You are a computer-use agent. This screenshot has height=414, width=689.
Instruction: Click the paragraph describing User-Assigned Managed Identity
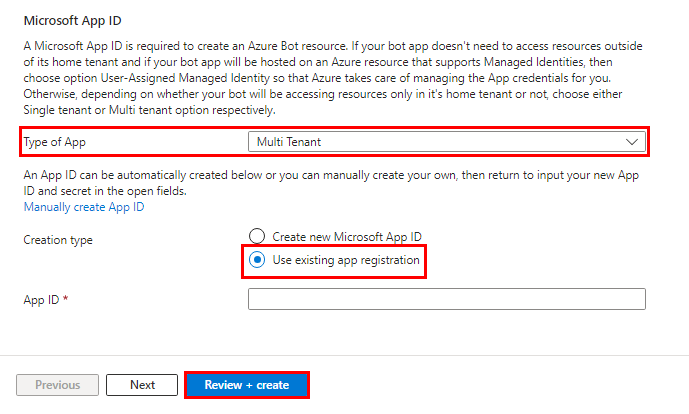coord(330,78)
